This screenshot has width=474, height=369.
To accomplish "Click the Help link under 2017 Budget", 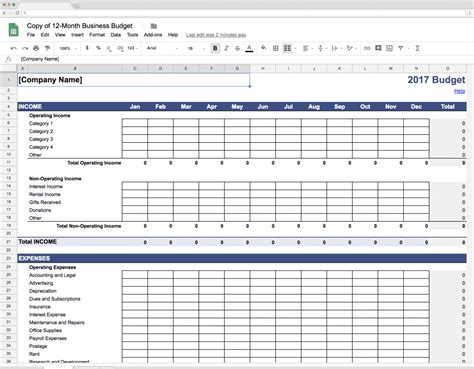I will point(459,91).
